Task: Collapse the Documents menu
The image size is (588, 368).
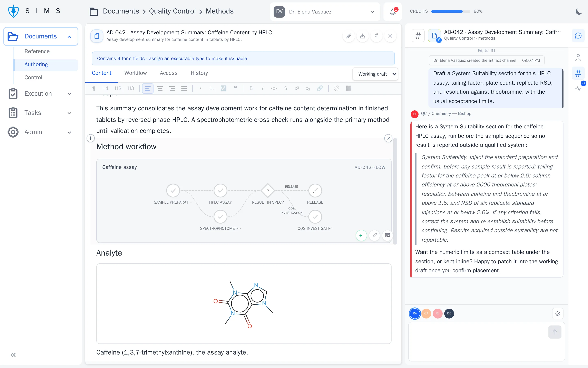Action: coord(69,37)
